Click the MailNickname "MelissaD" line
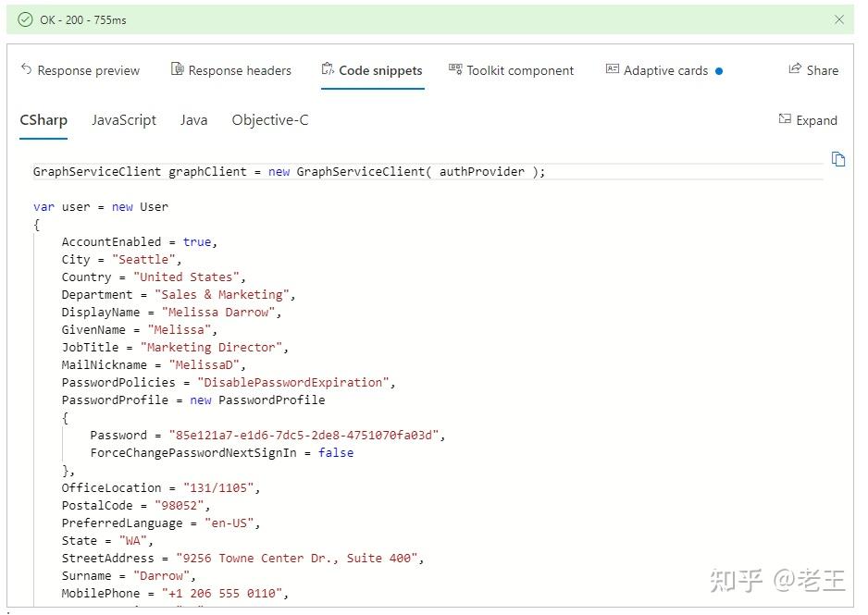Viewport: 868px width, 615px height. pos(154,365)
